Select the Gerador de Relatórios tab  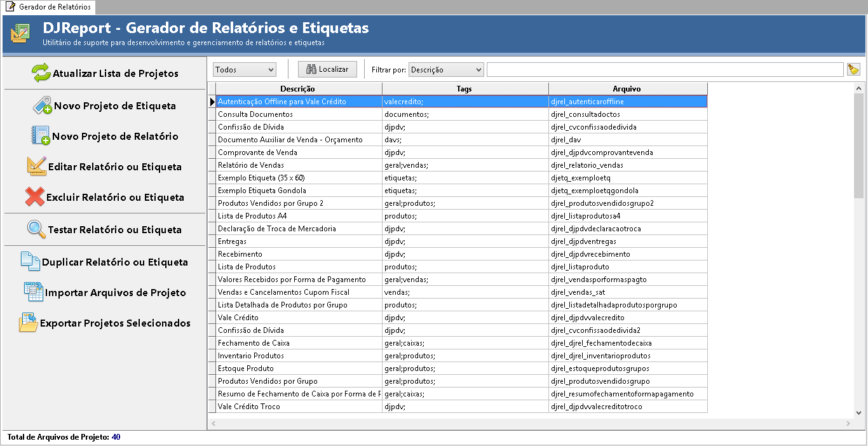point(48,6)
